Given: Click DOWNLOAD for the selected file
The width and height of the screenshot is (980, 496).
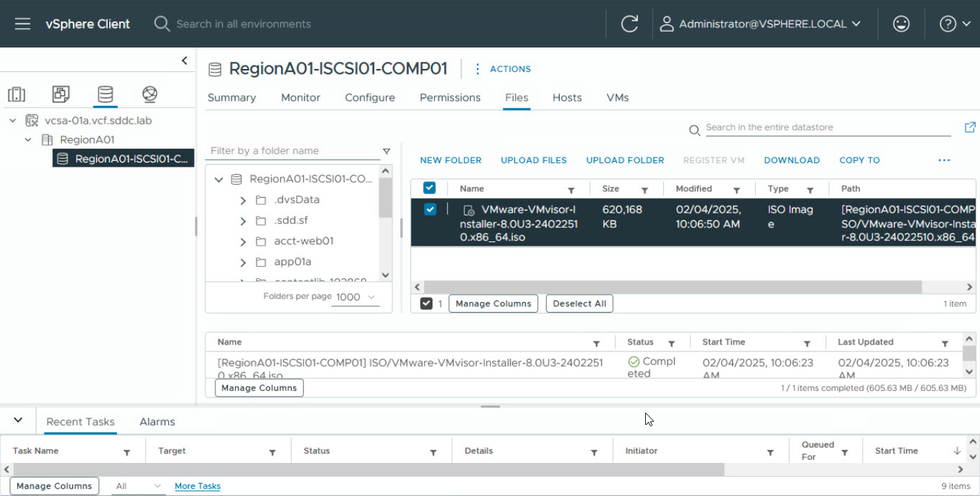Looking at the screenshot, I should point(792,160).
